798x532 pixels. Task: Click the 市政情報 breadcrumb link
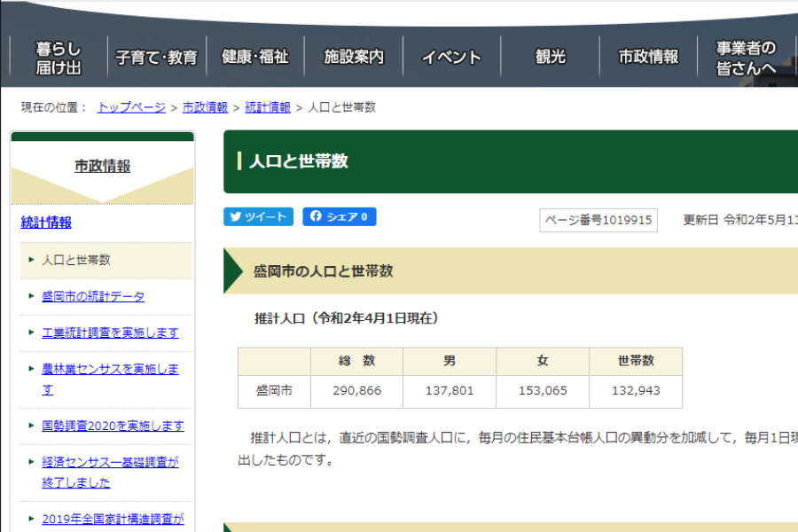pos(205,107)
